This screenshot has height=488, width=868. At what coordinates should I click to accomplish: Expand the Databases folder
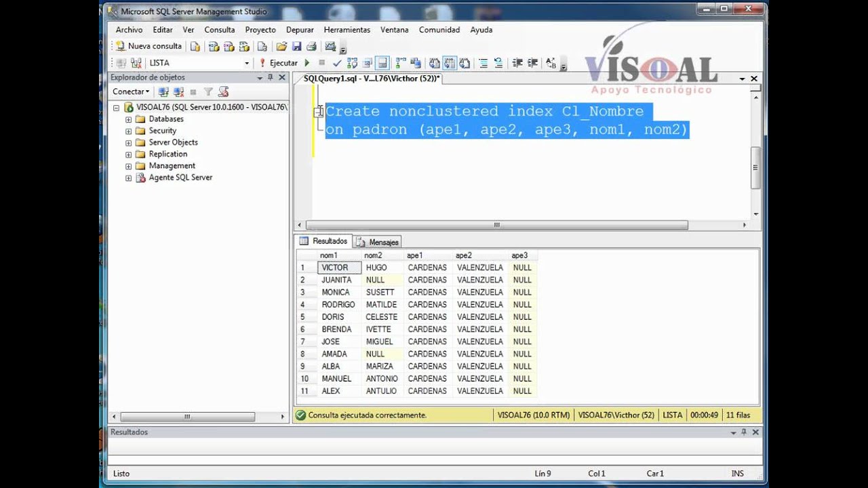128,119
